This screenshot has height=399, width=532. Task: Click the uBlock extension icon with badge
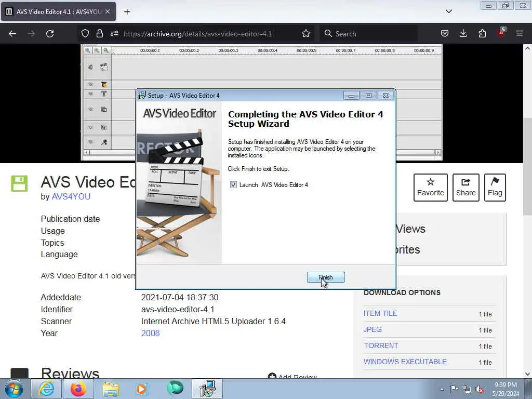(501, 33)
